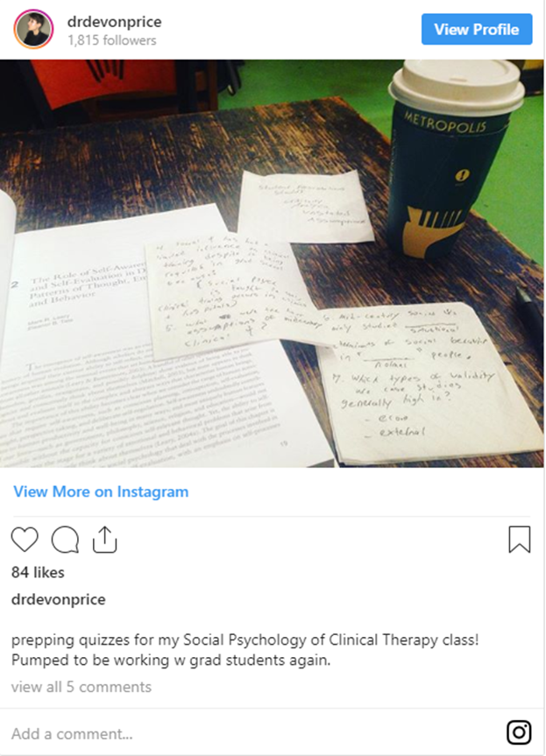546x756 pixels.
Task: Open Instagram via the camera logo
Action: 519,732
